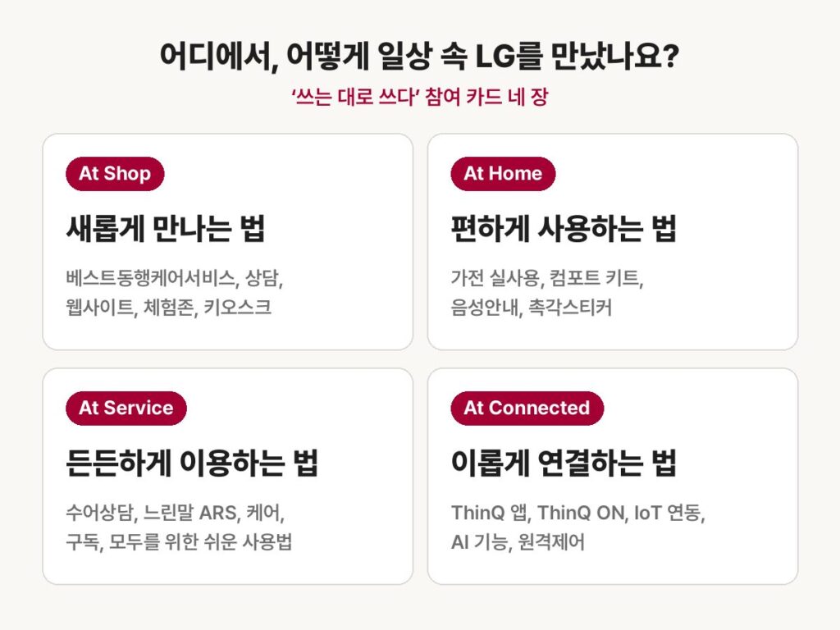Open the 새롭게 만나는 법 card title
Image resolution: width=840 pixels, height=630 pixels.
click(166, 229)
